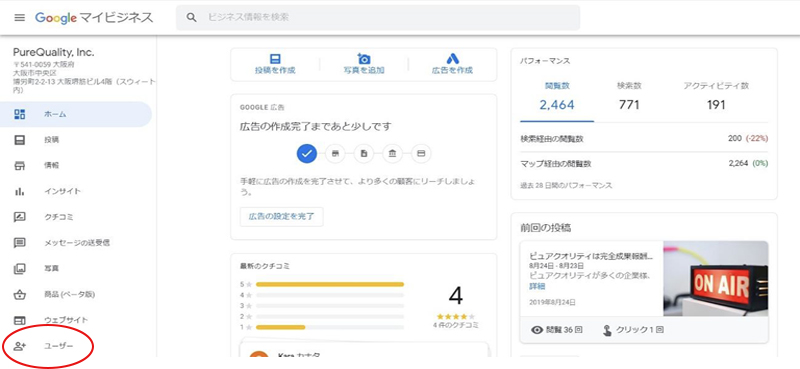Click the クリック 1 回 pointer icon
The width and height of the screenshot is (800, 369).
pyautogui.click(x=607, y=330)
